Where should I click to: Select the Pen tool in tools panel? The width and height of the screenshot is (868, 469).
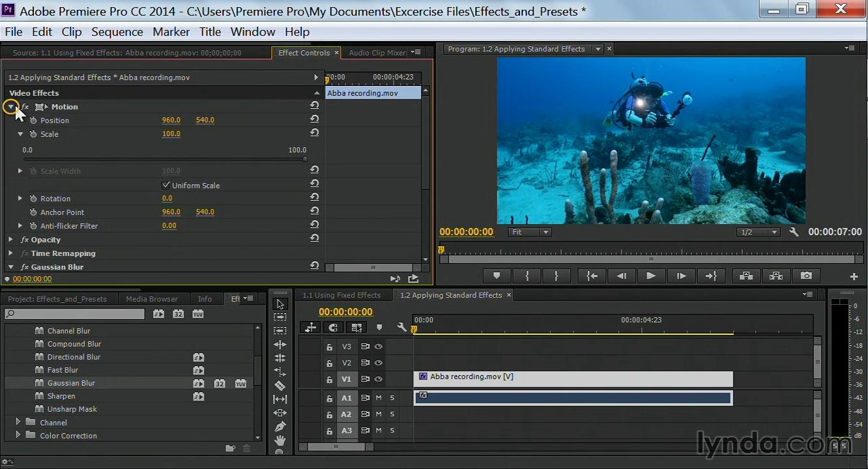pos(280,427)
